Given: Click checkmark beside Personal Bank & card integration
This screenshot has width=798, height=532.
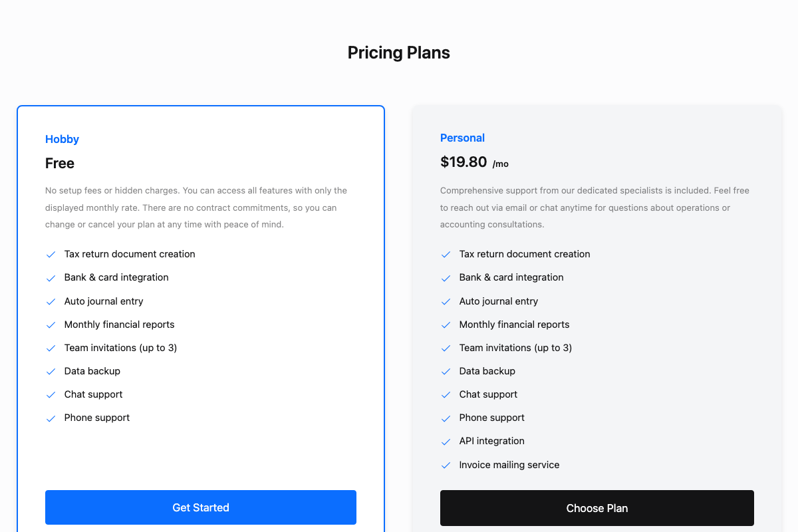Looking at the screenshot, I should coord(446,278).
